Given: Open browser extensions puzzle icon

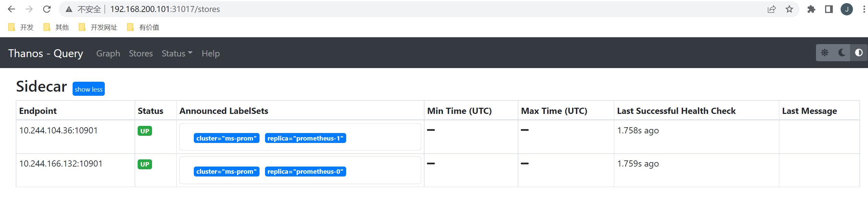Looking at the screenshot, I should 811,9.
